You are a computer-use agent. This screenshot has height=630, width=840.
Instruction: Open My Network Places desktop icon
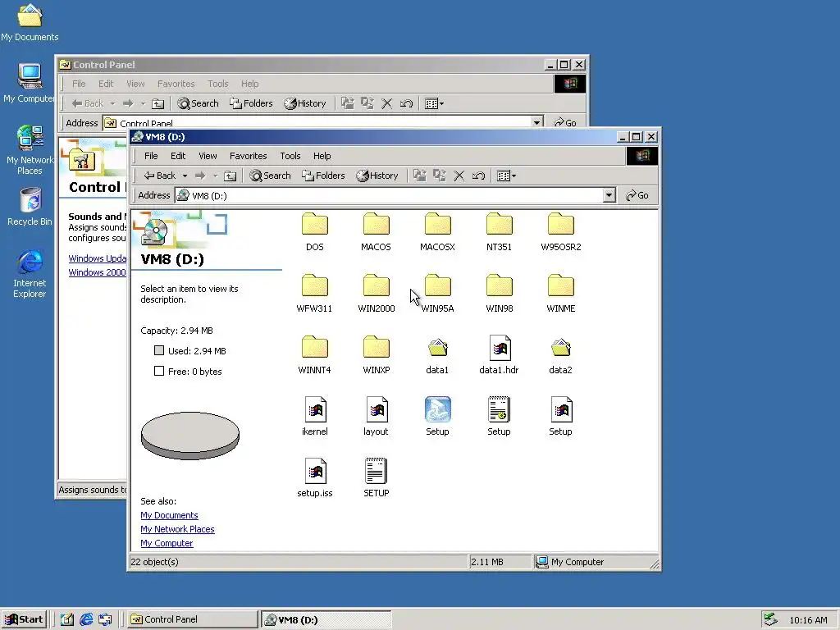[30, 149]
